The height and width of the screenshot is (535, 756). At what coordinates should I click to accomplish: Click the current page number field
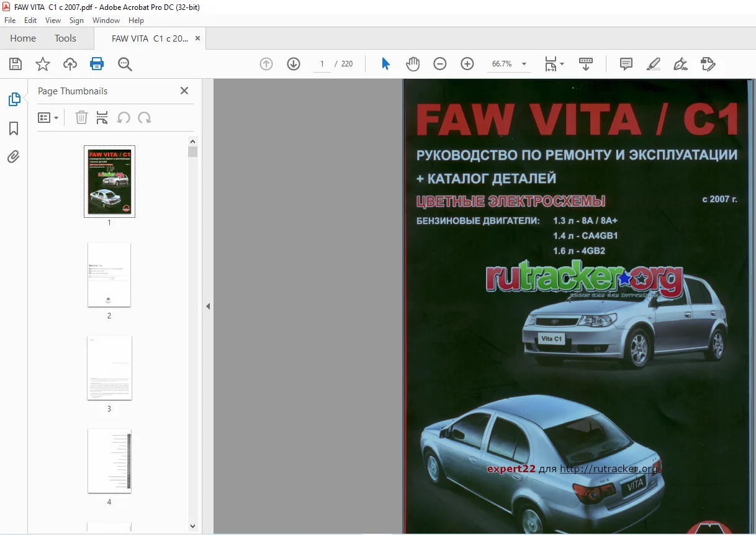pos(322,64)
